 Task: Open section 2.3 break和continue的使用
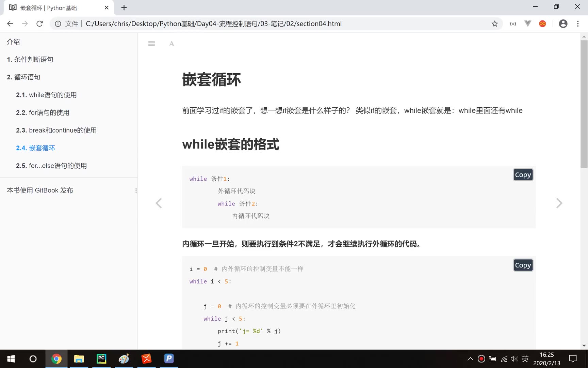click(x=56, y=131)
